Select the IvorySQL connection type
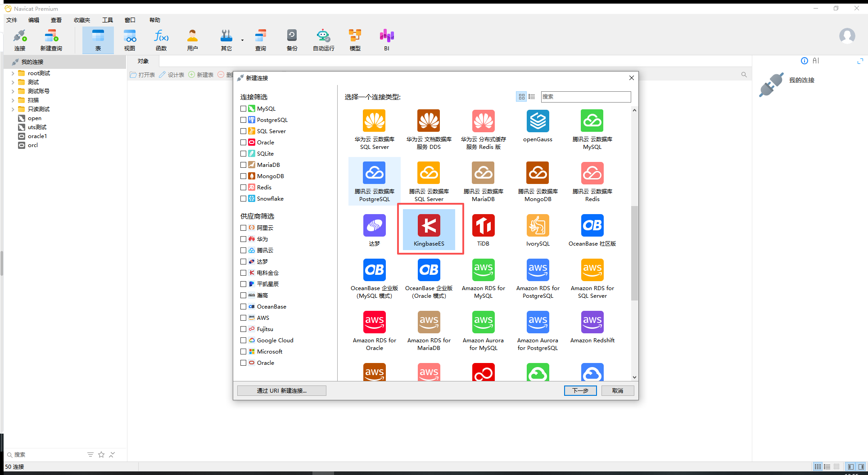 point(538,230)
